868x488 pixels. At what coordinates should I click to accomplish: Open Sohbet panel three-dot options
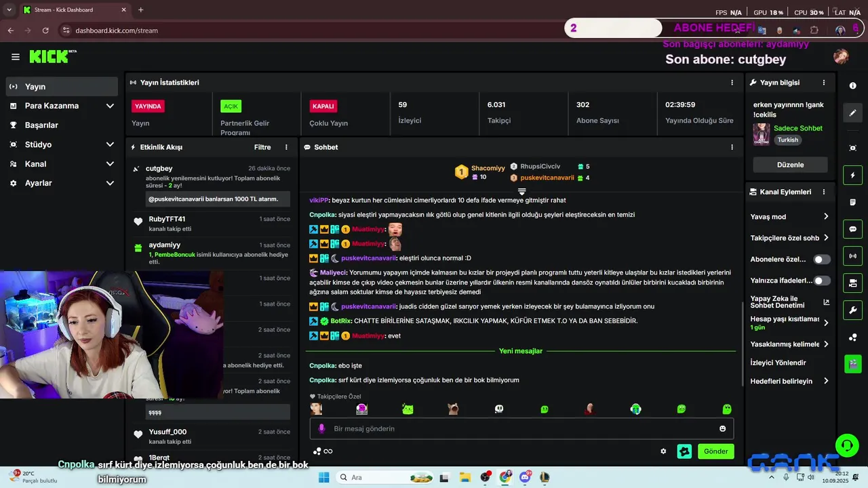(x=732, y=147)
